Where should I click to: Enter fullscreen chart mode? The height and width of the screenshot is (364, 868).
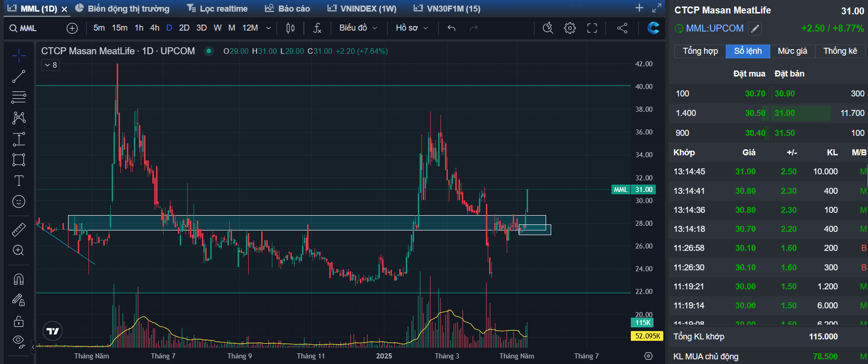592,28
